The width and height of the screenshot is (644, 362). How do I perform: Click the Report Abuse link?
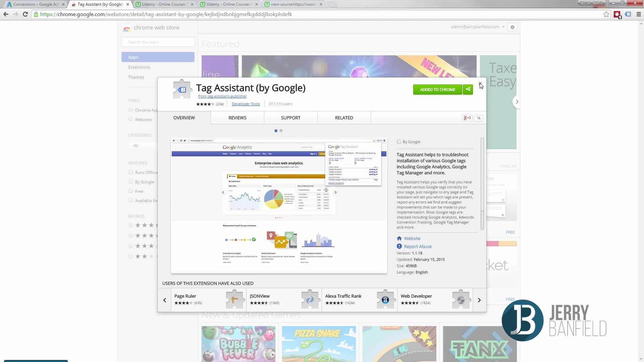click(x=418, y=246)
